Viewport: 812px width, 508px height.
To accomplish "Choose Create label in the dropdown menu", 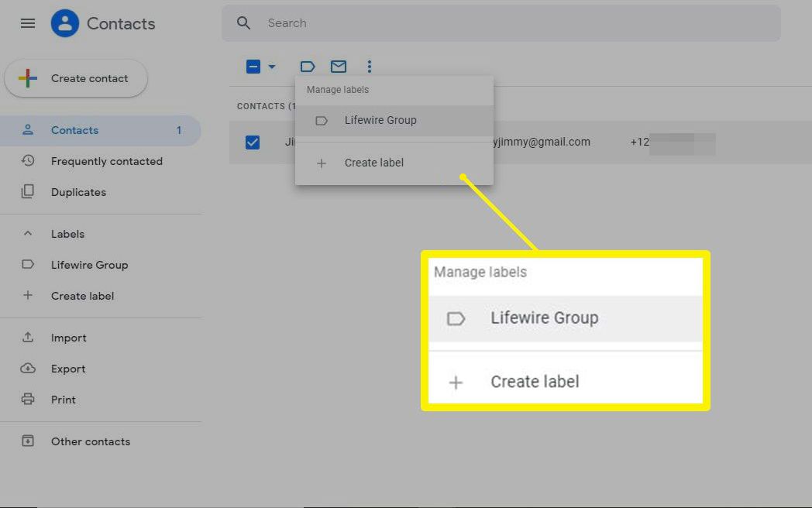I will [x=394, y=163].
